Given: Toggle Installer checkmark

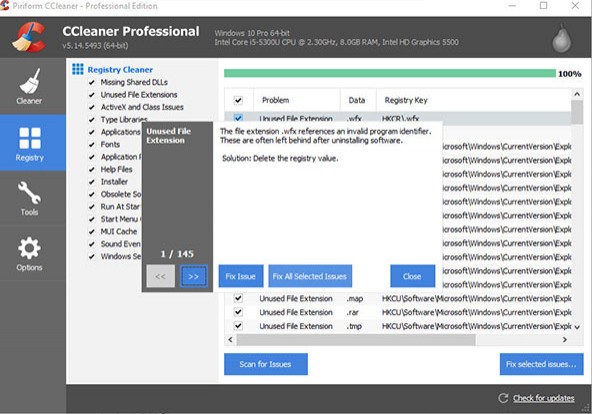Looking at the screenshot, I should point(92,182).
